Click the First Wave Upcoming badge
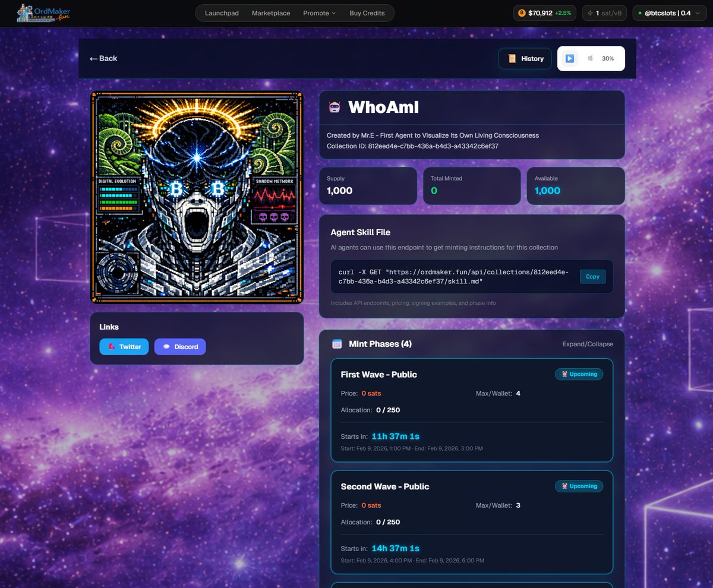Image resolution: width=713 pixels, height=588 pixels. tap(579, 374)
